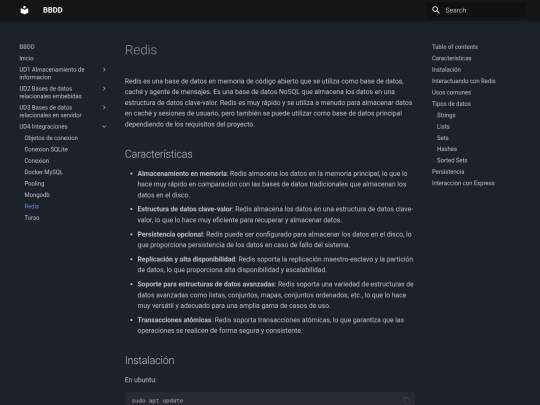
Task: Click the 'Transacciones atómicas' bold text
Action: pos(174,320)
